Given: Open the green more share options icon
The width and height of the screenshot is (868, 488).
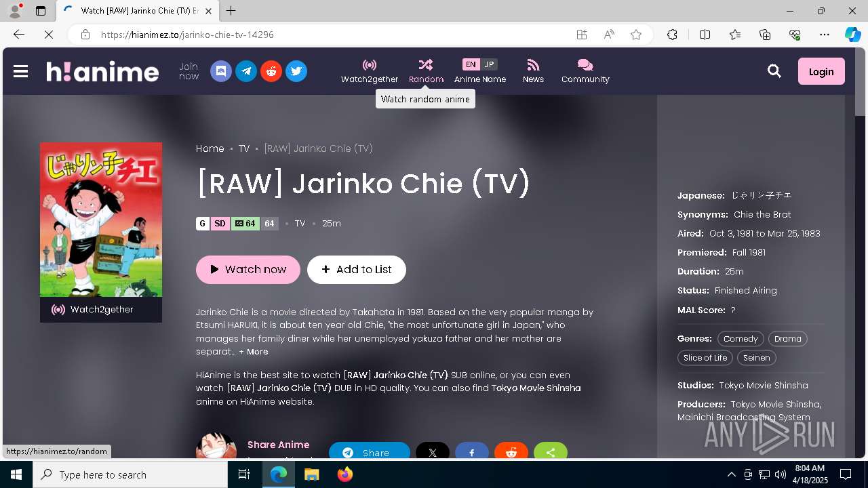Looking at the screenshot, I should (x=551, y=452).
